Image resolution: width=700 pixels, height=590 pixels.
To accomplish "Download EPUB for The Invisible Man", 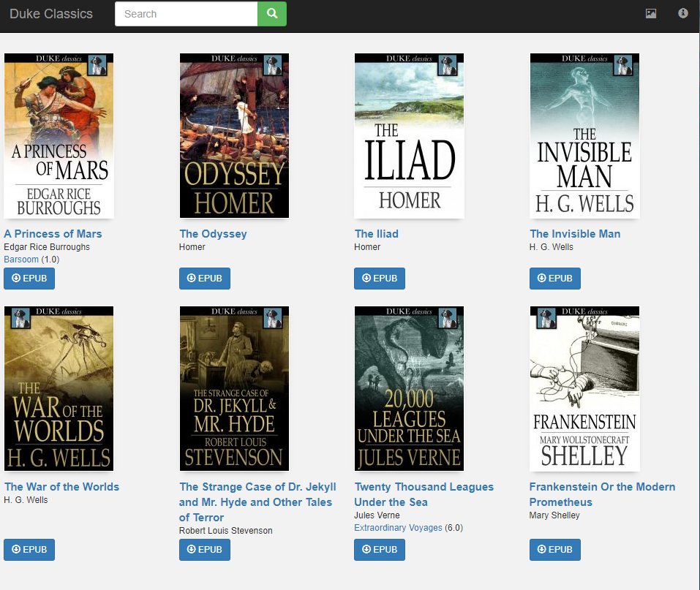I will point(555,279).
